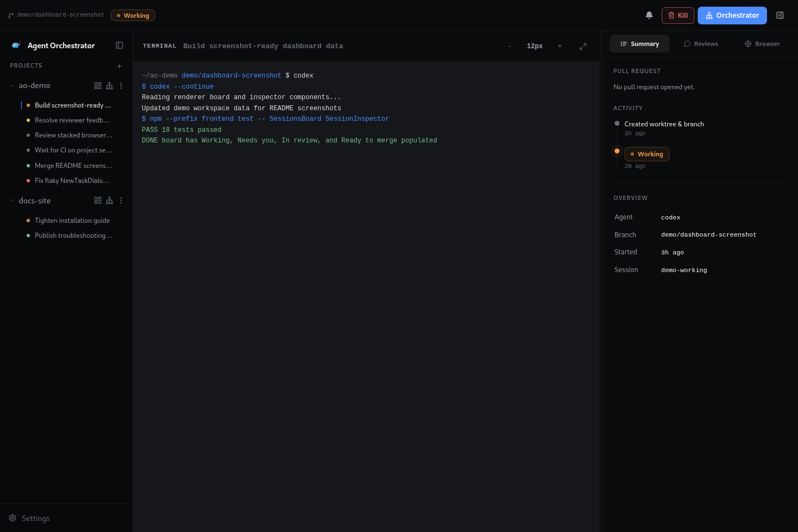Viewport: 798px width, 532px height.
Task: Click the codex --continue command line
Action: coord(178,86)
